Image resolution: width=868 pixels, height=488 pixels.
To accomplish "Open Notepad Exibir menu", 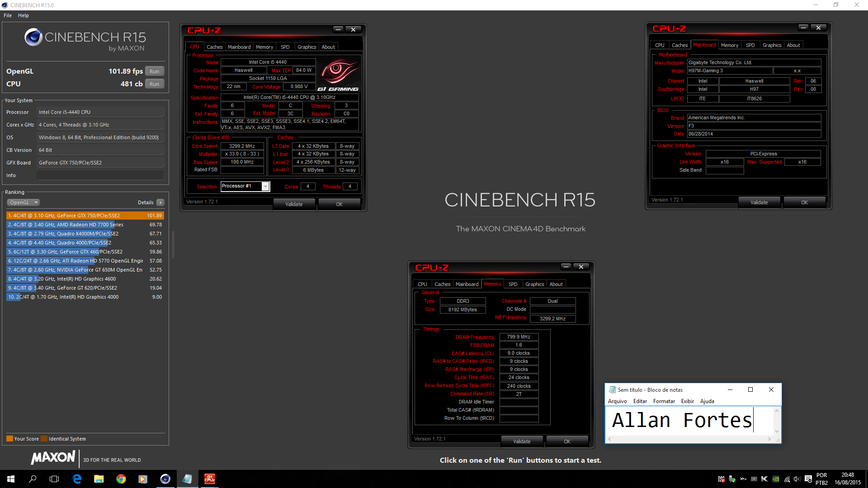I will click(688, 401).
